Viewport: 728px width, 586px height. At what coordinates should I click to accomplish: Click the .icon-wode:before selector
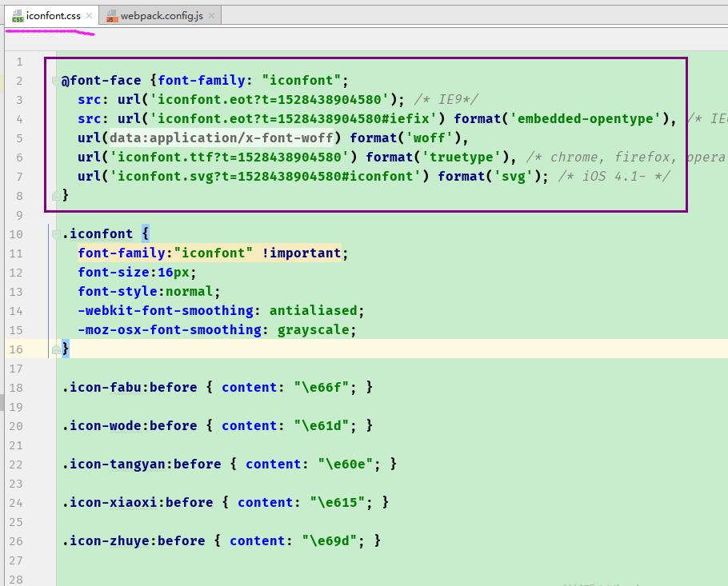(130, 425)
